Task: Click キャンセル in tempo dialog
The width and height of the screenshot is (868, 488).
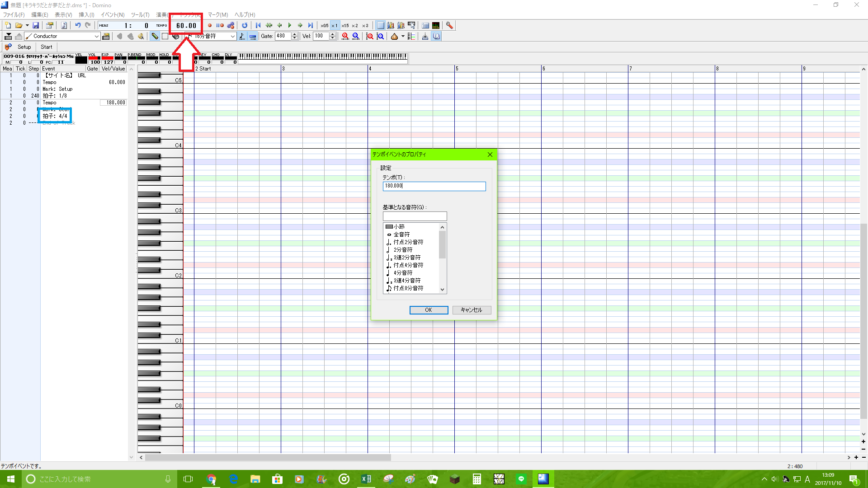Action: (471, 310)
